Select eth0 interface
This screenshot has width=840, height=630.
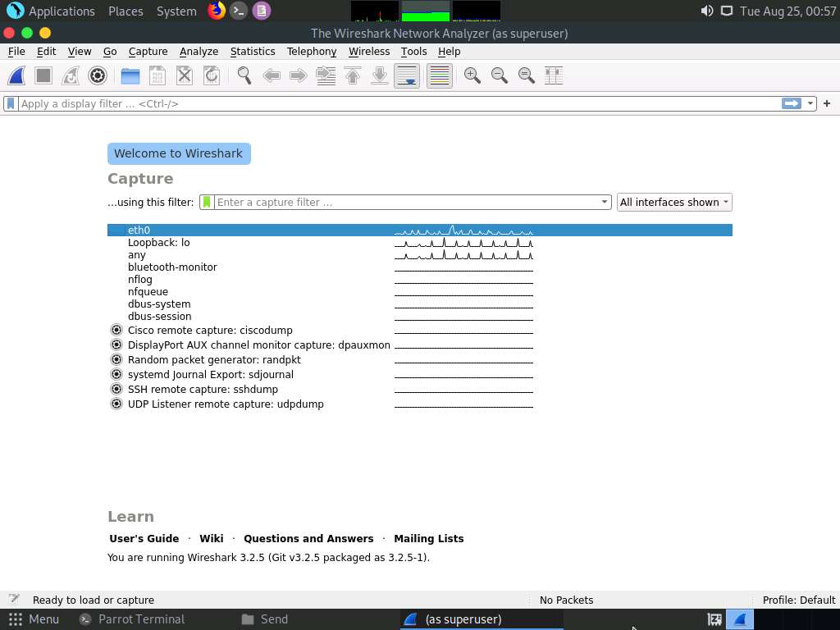[419, 230]
